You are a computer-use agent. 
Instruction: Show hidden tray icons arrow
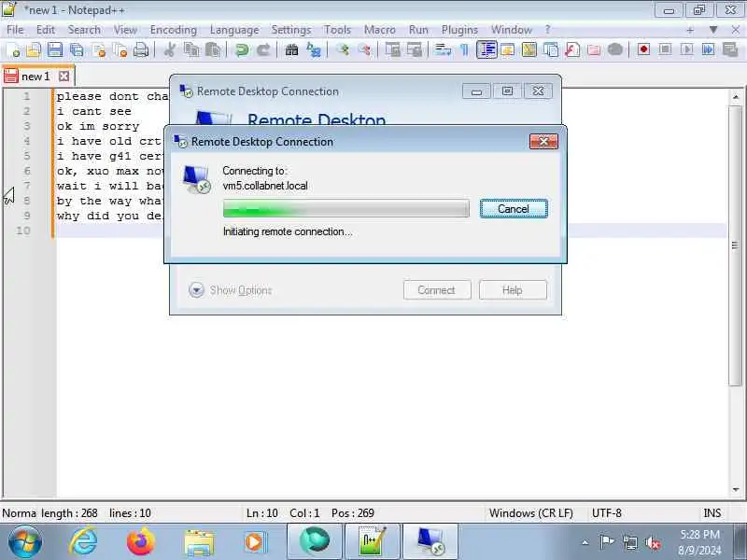(585, 542)
